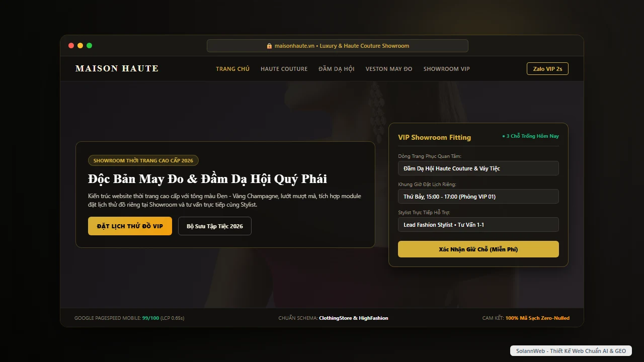Open Khung Giờ Đặt Lịch Riêng dropdown
This screenshot has width=644, height=362.
tap(478, 197)
